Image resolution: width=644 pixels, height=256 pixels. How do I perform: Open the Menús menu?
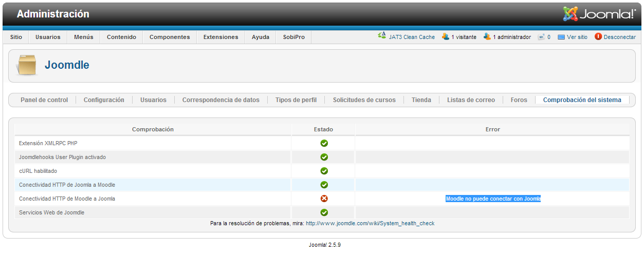[x=84, y=37]
